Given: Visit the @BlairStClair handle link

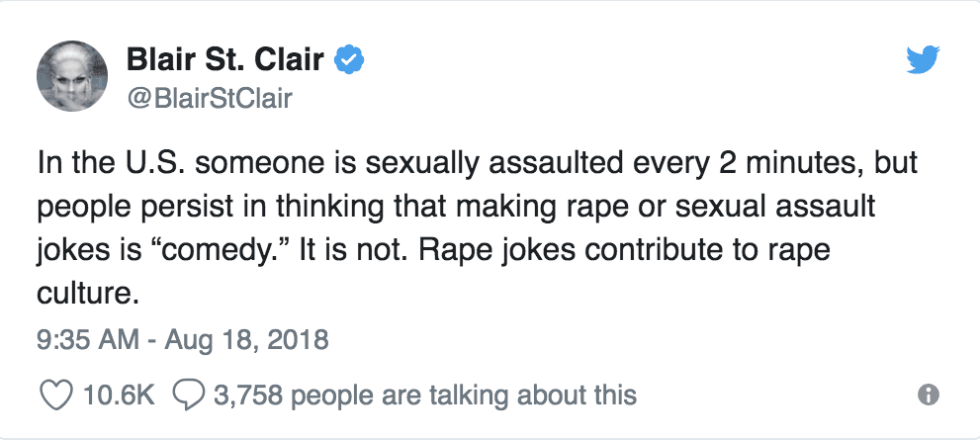Looking at the screenshot, I should tap(209, 98).
